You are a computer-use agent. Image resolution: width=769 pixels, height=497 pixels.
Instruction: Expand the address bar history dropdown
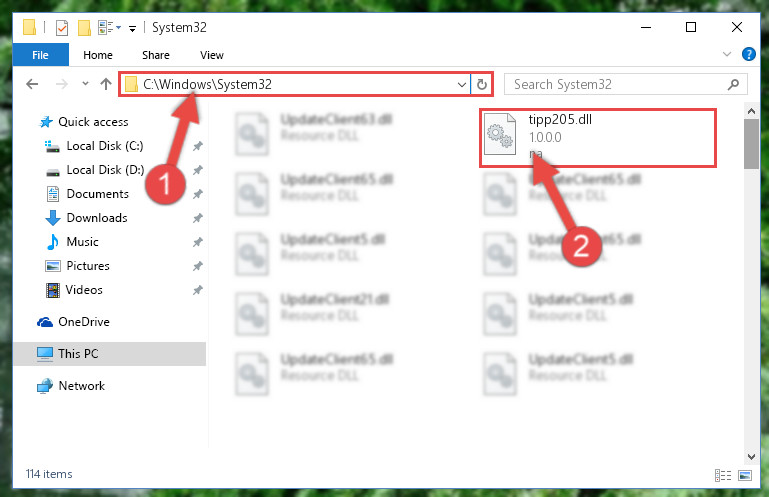tap(461, 84)
